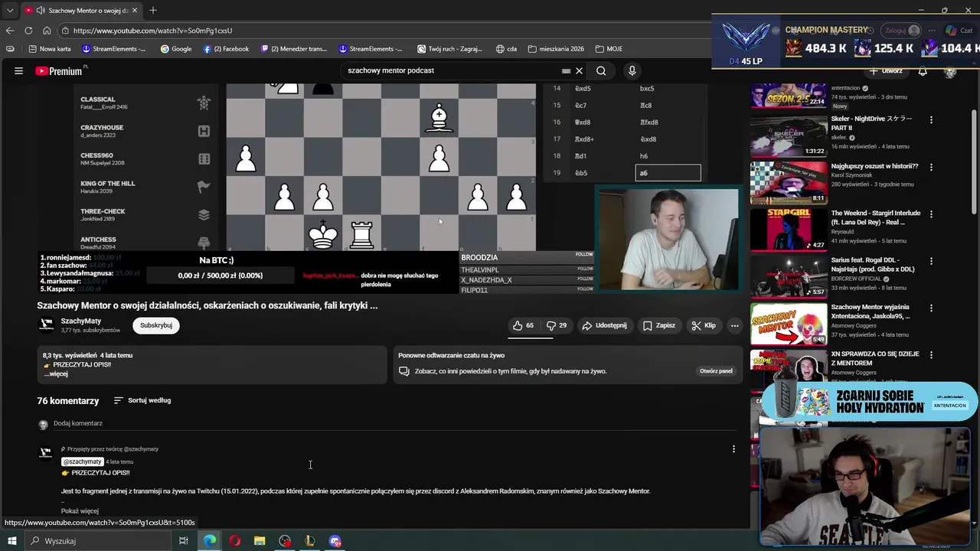This screenshot has height=551, width=980.
Task: Open options for Szachowy Mentor wyjaśnia video
Action: 931,308
